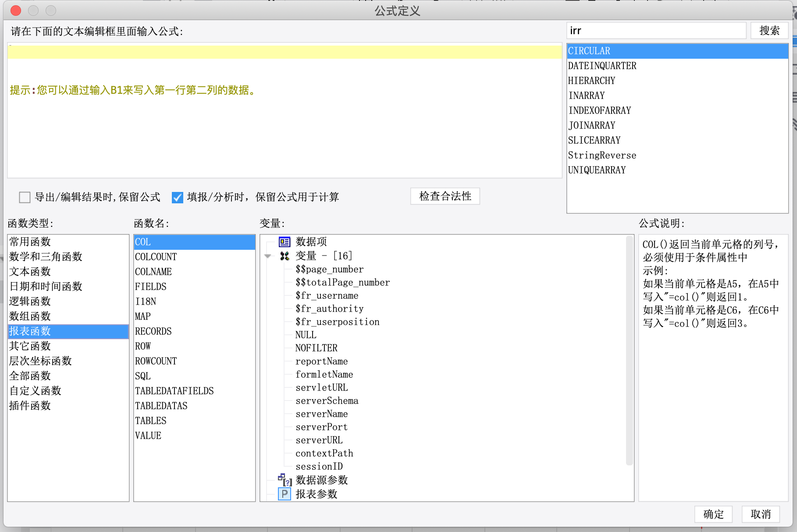Viewport: 797px width, 532px height.
Task: Select SQL function name
Action: 195,376
